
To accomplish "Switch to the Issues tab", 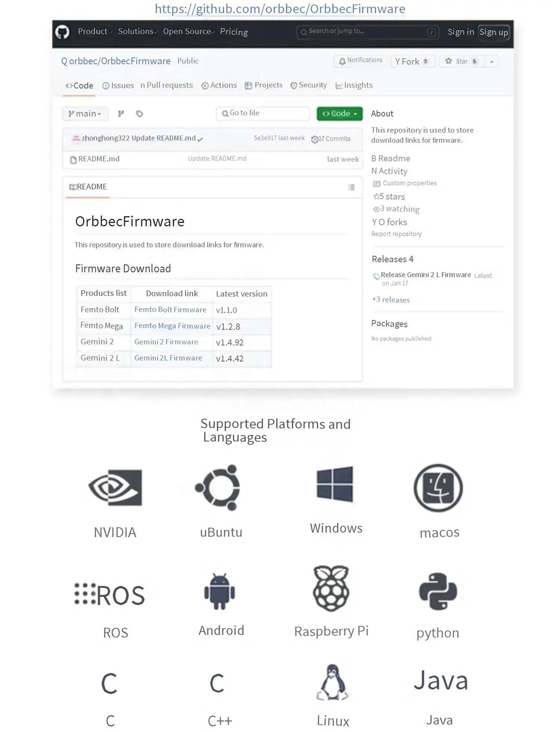I will tap(118, 86).
